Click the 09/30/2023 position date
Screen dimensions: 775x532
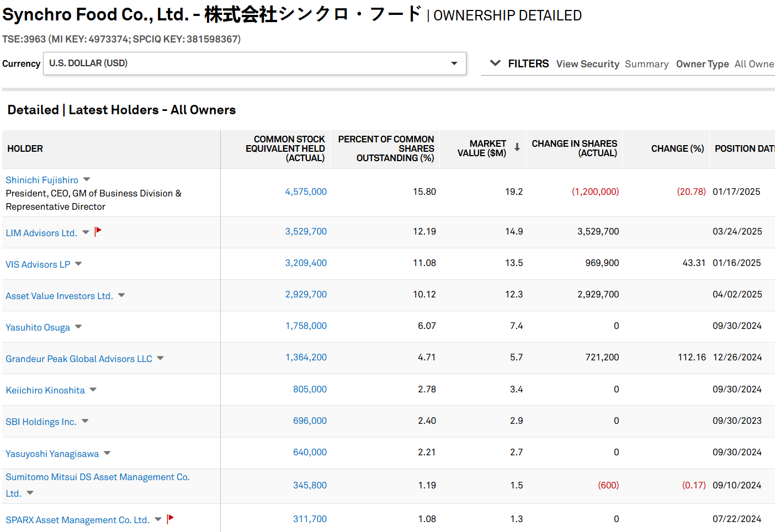[x=737, y=421]
